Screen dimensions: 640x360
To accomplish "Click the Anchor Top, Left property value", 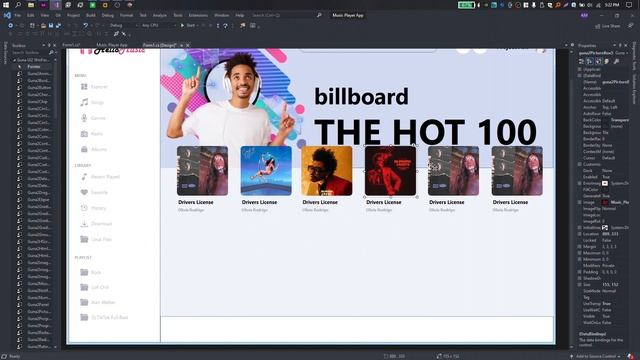I will point(610,107).
